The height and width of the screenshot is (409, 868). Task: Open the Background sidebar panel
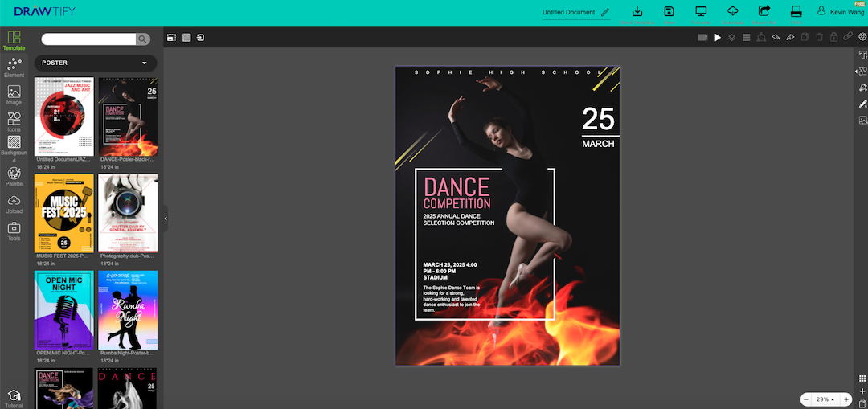point(14,149)
